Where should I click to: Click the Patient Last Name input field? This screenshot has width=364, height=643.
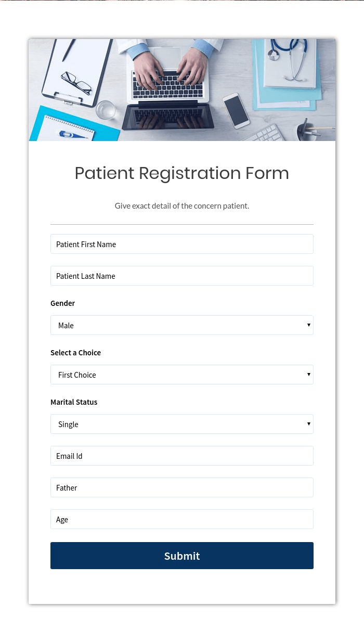point(182,275)
